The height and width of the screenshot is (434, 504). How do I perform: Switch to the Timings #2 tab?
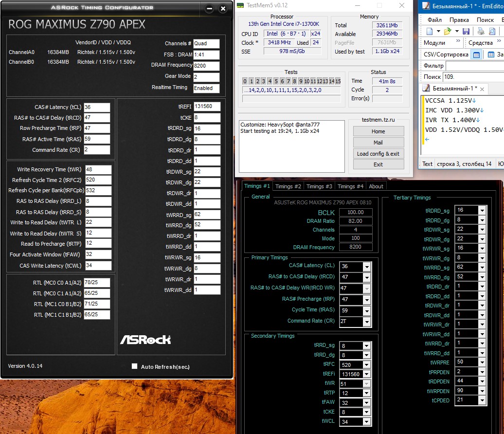click(288, 186)
